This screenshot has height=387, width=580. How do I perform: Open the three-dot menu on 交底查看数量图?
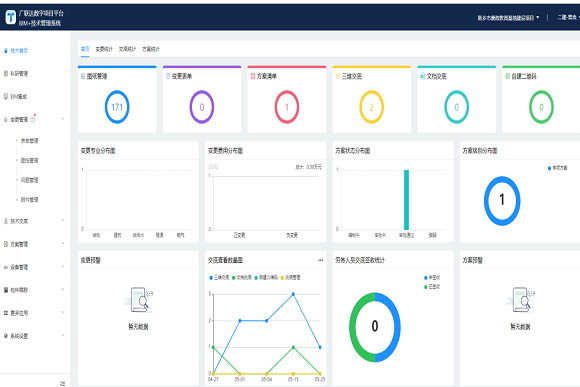coord(320,260)
